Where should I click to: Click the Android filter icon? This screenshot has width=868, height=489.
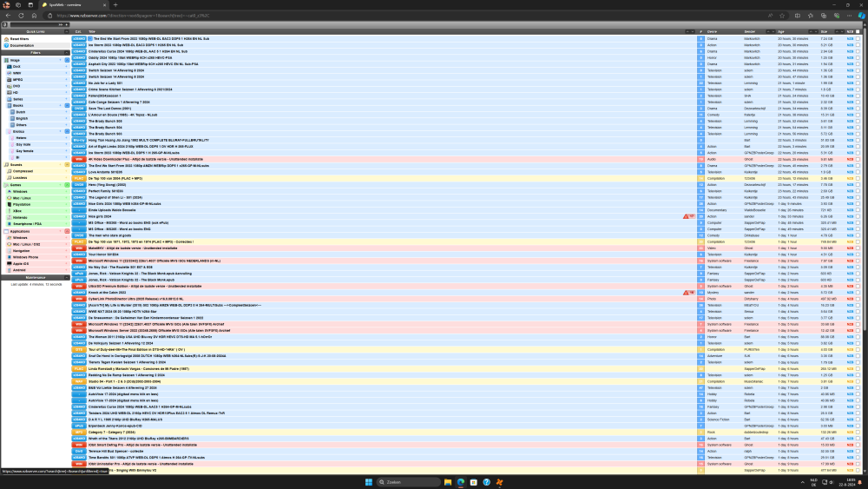pyautogui.click(x=10, y=270)
